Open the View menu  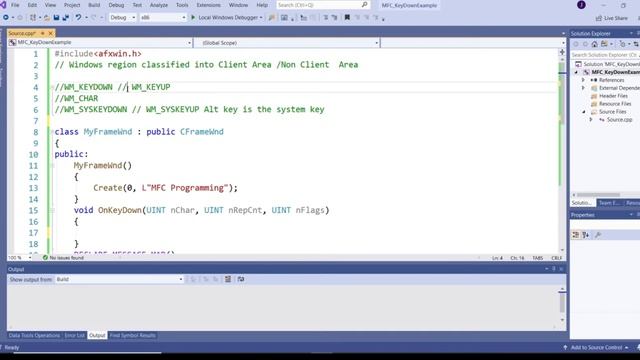pyautogui.click(x=50, y=5)
